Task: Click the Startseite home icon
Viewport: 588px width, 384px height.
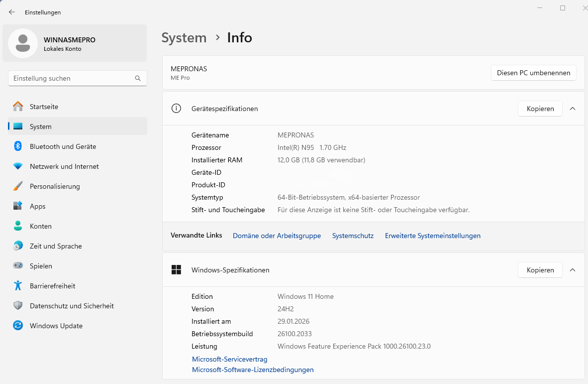Action: tap(18, 107)
